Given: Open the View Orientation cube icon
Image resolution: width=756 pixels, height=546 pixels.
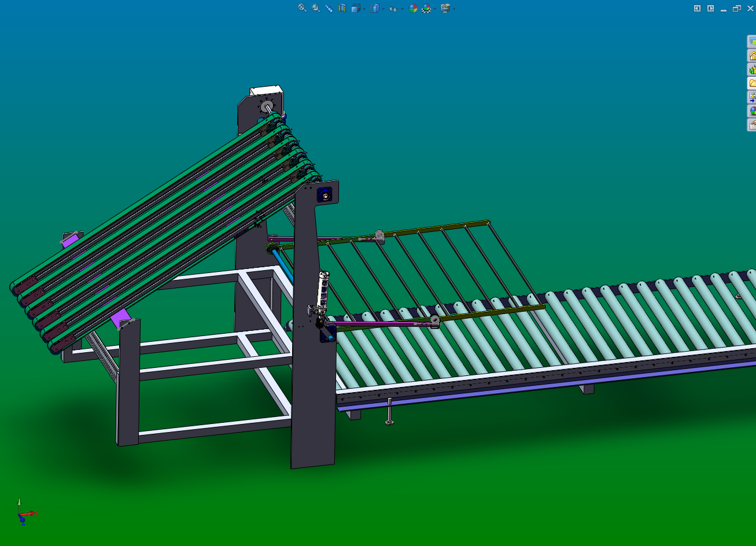Looking at the screenshot, I should pyautogui.click(x=356, y=8).
